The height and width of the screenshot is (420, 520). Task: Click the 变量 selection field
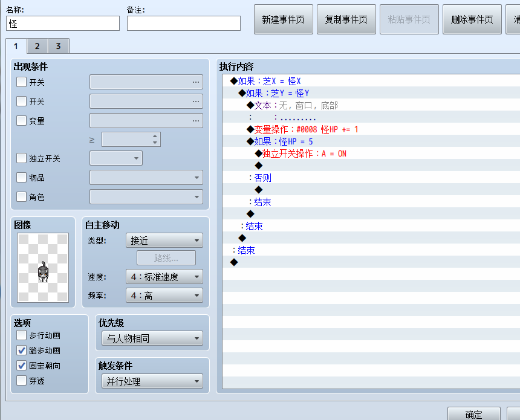146,120
